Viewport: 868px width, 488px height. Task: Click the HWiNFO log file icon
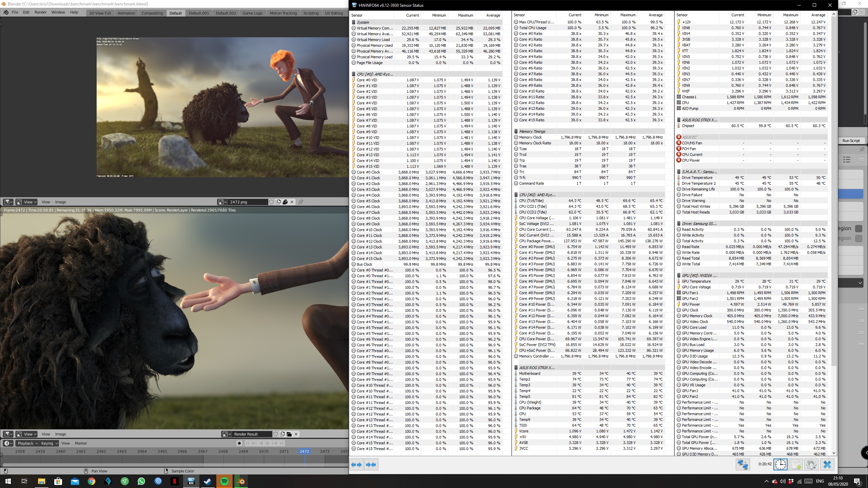(796, 464)
